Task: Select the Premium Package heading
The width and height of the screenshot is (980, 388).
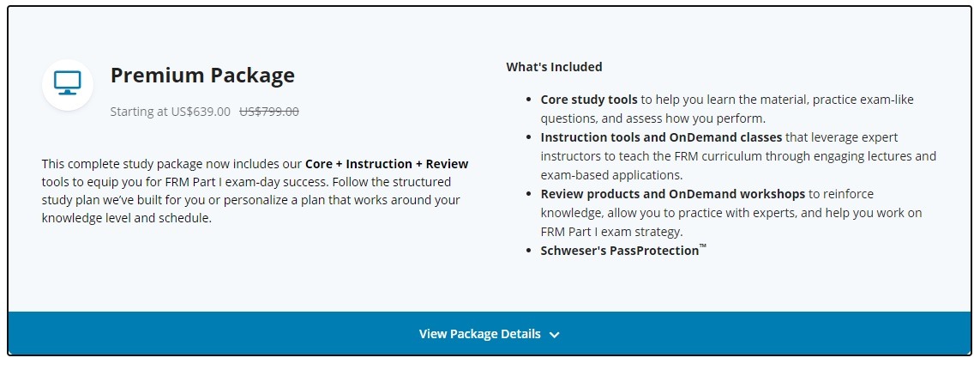Action: pyautogui.click(x=202, y=76)
